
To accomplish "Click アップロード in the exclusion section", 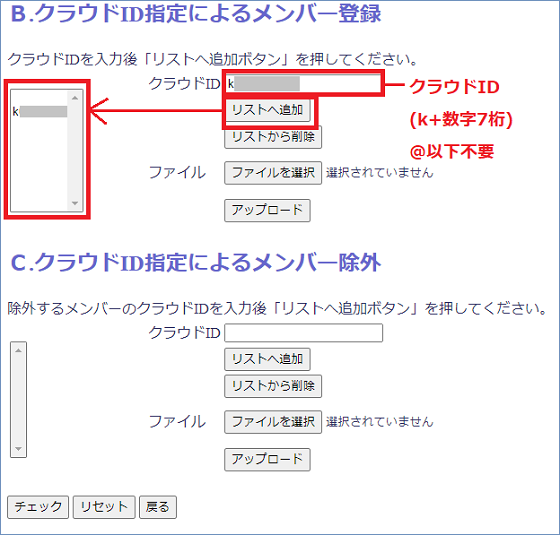I will [267, 460].
